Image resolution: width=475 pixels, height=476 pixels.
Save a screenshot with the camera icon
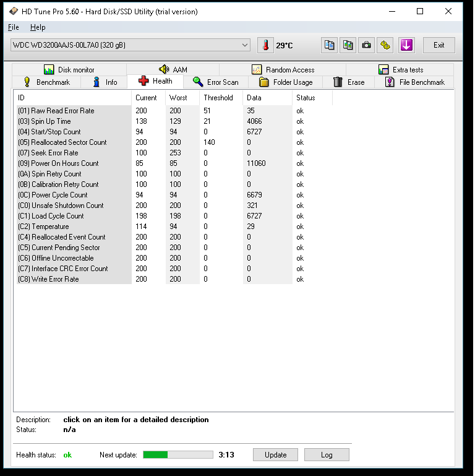pyautogui.click(x=366, y=45)
